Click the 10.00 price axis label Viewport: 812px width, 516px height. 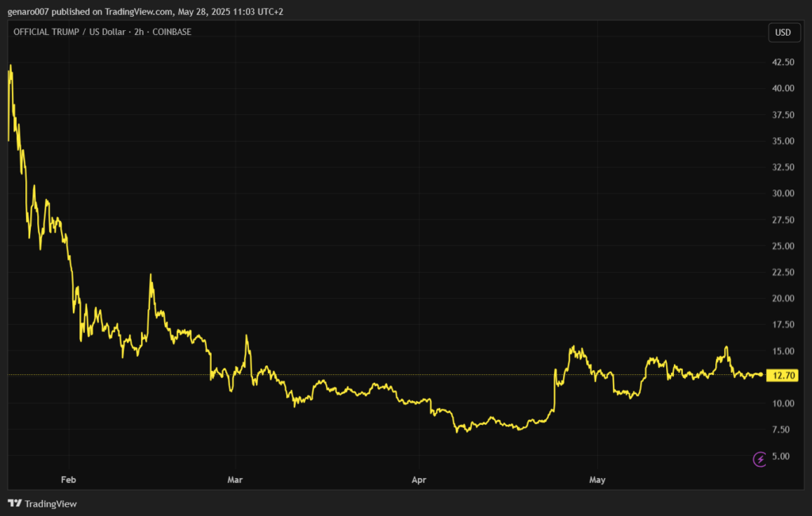pyautogui.click(x=783, y=403)
